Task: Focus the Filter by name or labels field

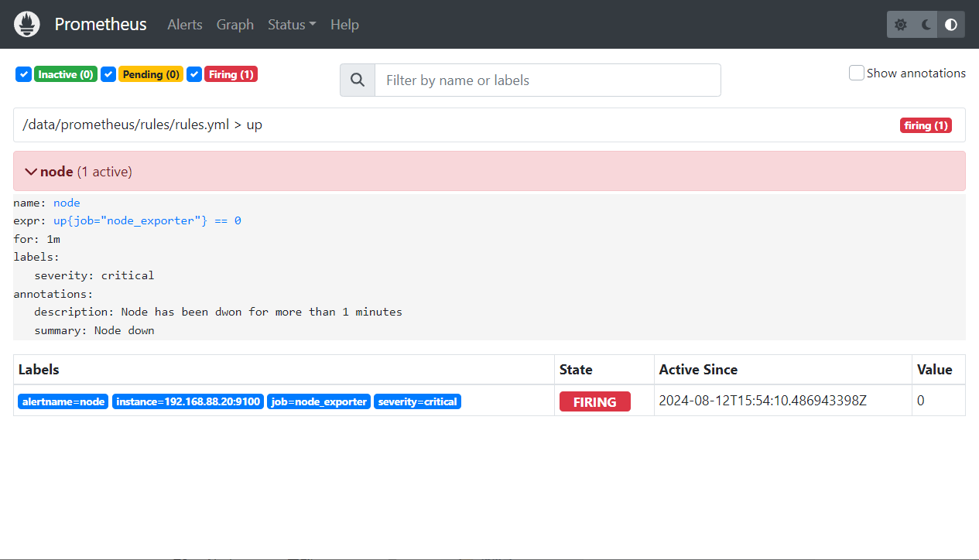Action: pyautogui.click(x=547, y=80)
